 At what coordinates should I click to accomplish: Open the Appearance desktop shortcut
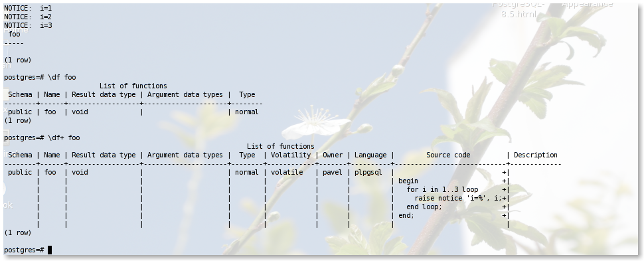pos(588,5)
